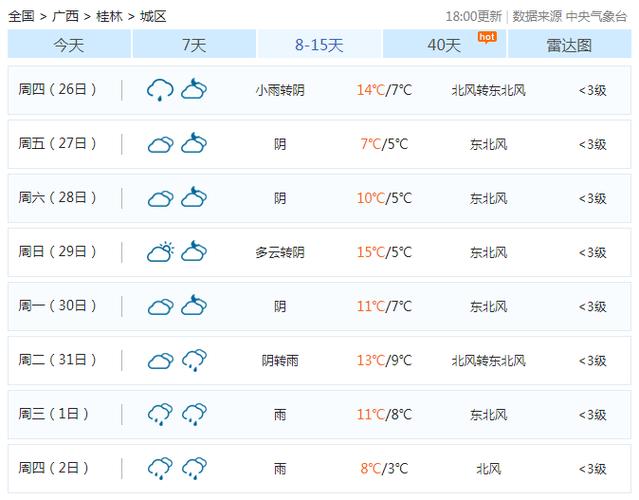Click the daytime overcast icon for 周五 27日

pyautogui.click(x=161, y=145)
